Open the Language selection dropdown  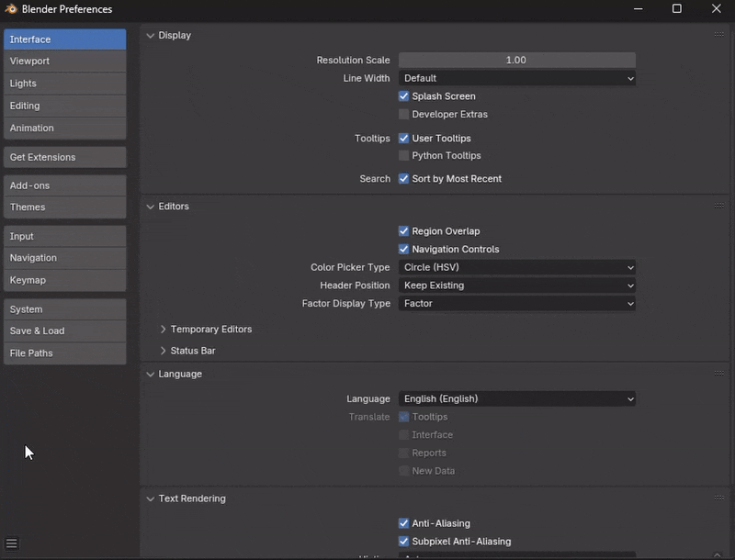517,399
